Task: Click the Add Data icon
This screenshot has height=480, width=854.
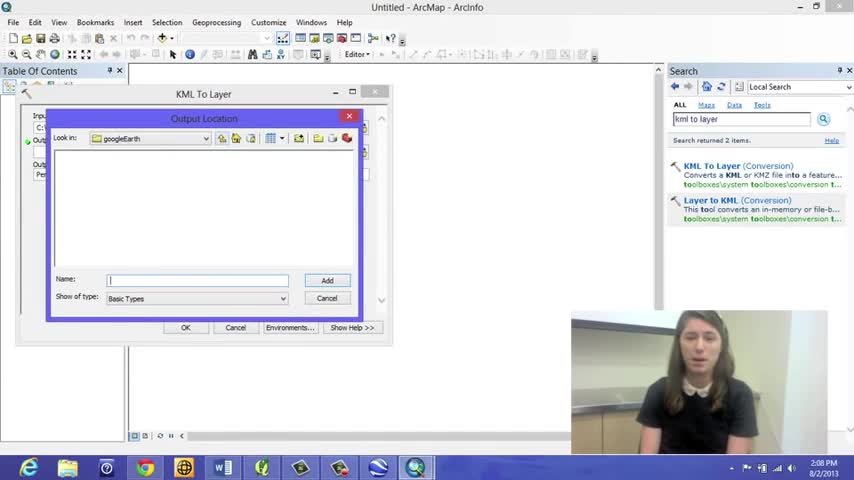Action: (x=162, y=38)
